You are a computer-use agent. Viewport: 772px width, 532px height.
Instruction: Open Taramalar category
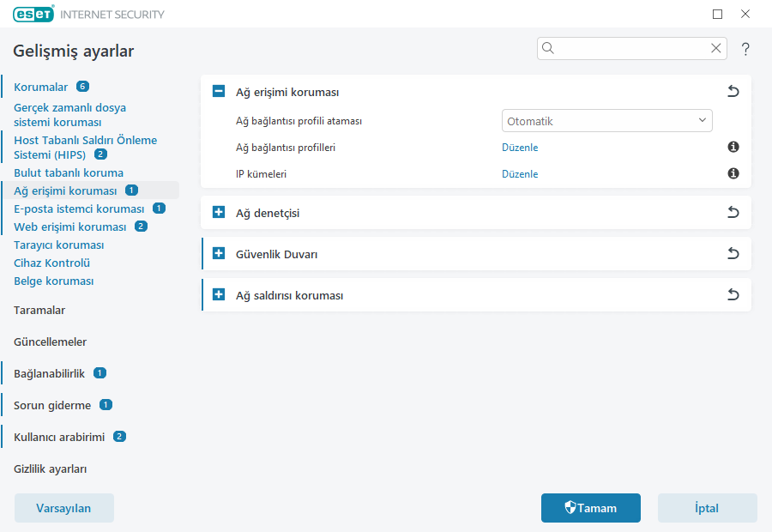[39, 311]
